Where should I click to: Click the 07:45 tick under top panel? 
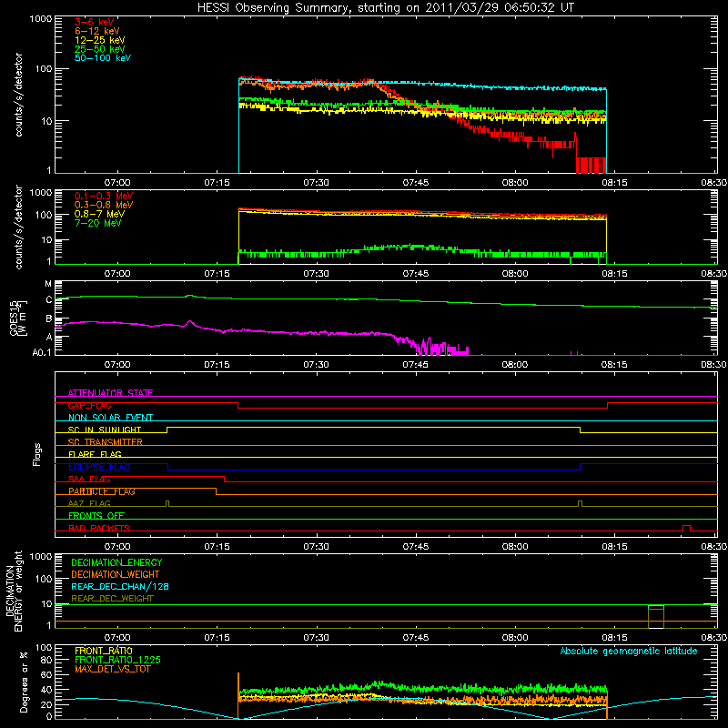pyautogui.click(x=416, y=183)
